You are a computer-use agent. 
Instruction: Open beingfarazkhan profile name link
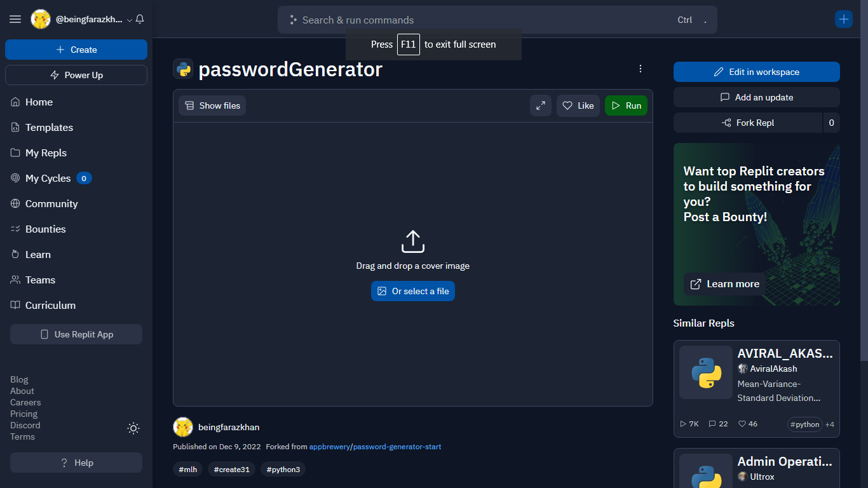pos(229,427)
